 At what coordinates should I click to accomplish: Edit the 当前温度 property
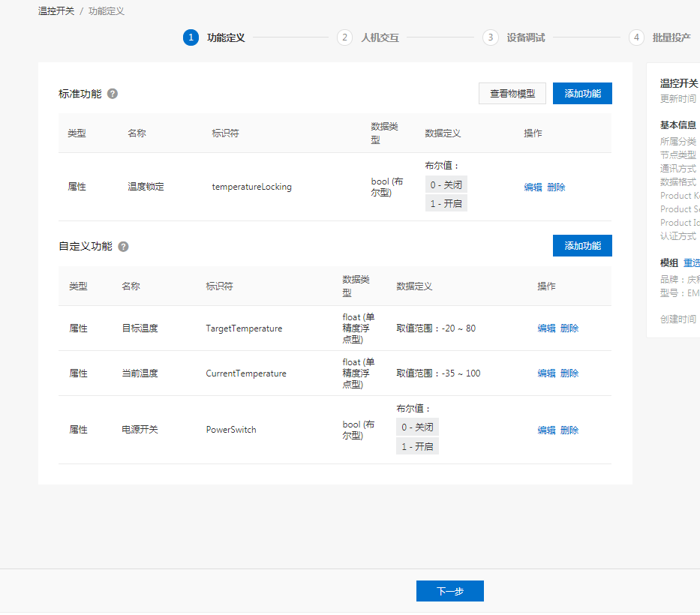click(x=546, y=373)
